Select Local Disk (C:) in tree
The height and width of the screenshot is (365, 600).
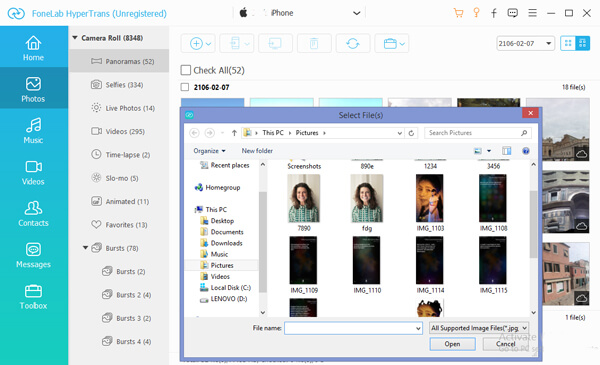tap(230, 287)
